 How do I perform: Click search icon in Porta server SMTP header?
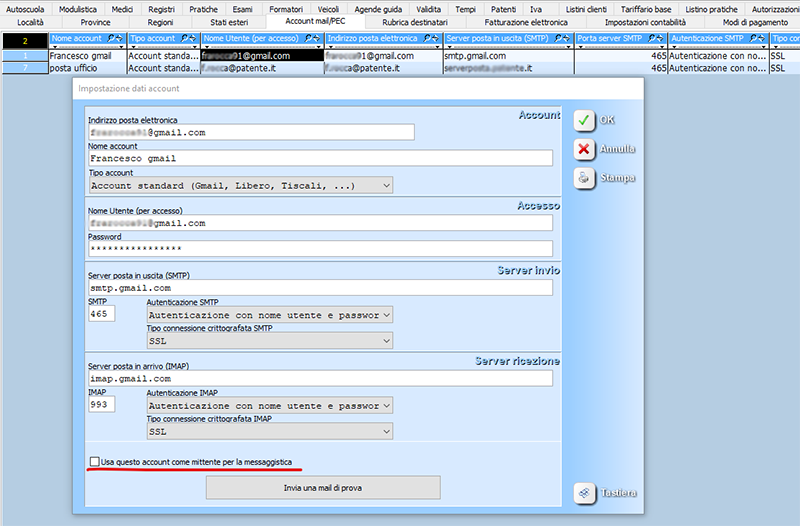pyautogui.click(x=655, y=39)
